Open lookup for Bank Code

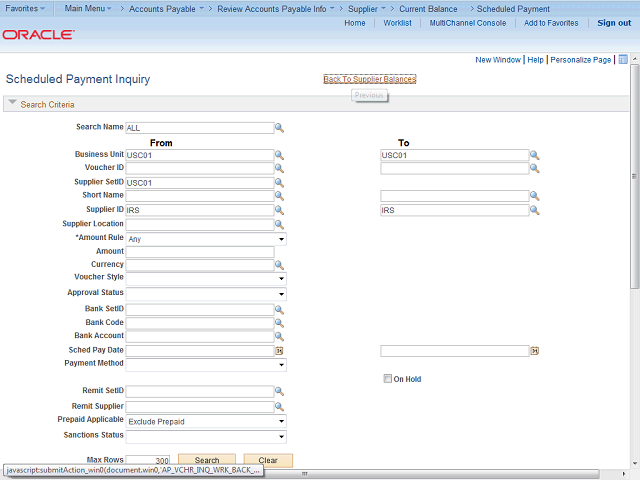point(279,323)
